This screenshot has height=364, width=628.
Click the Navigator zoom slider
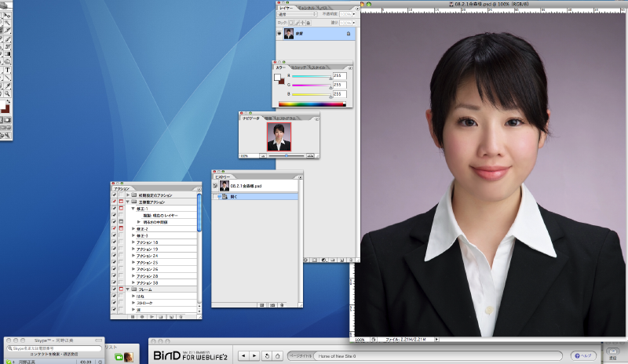(x=287, y=156)
